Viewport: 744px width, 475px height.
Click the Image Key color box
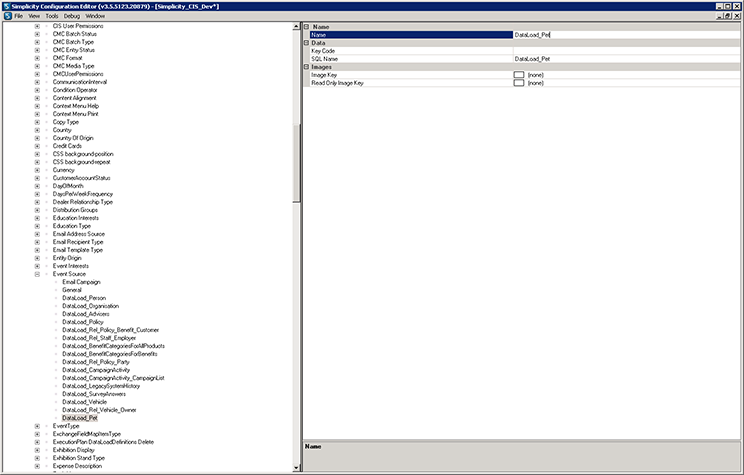[519, 75]
